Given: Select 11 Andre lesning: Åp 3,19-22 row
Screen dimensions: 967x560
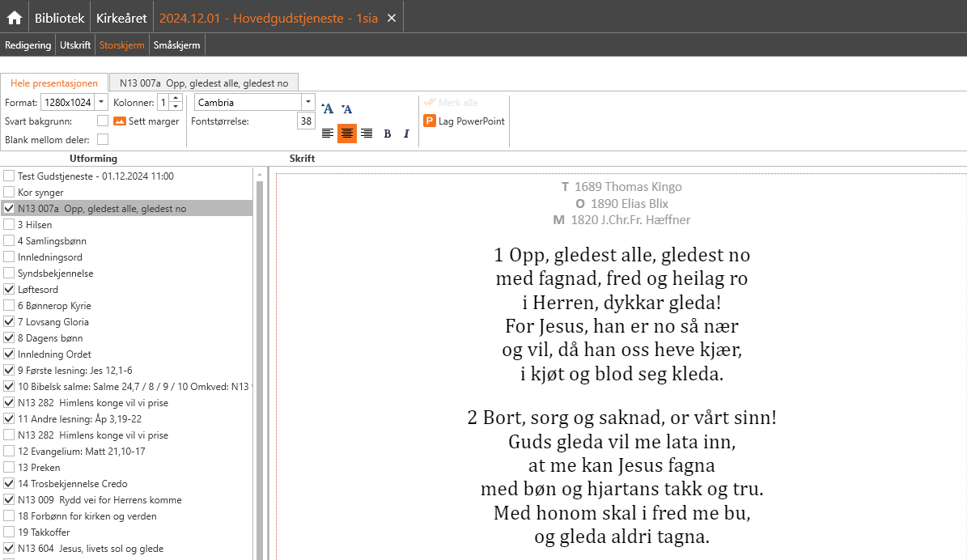Looking at the screenshot, I should (127, 418).
